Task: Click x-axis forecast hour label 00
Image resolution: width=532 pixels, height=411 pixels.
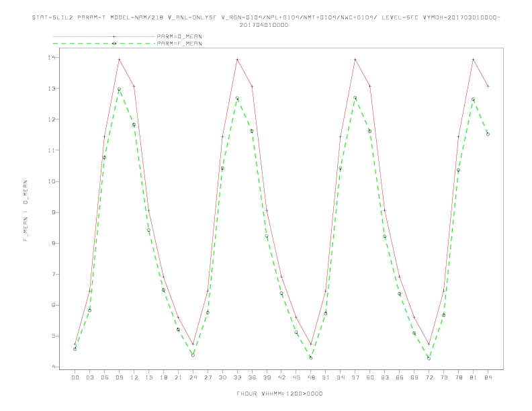Action: coord(75,377)
